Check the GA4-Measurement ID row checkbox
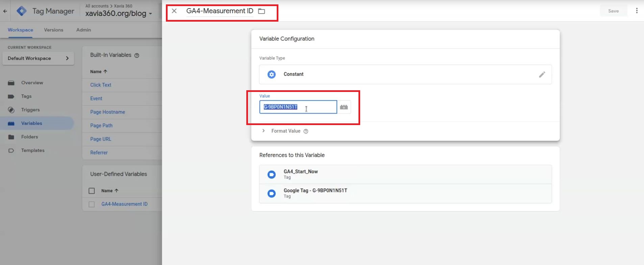 92,204
